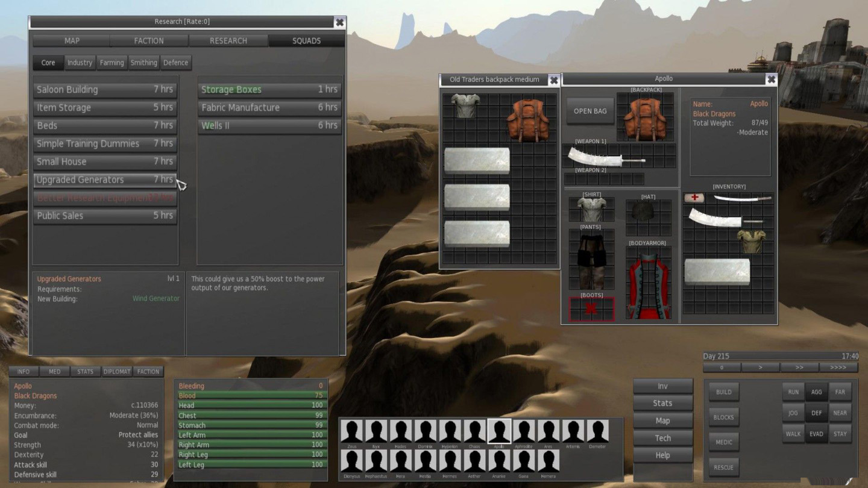This screenshot has height=488, width=868.
Task: Click the backpack in Apollo's BACKPACK slot
Action: click(644, 118)
